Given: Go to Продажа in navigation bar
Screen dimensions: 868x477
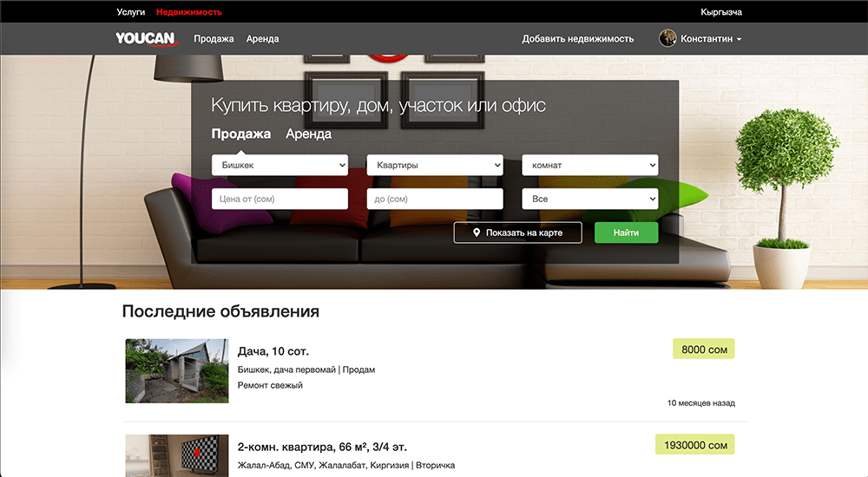Looking at the screenshot, I should point(214,39).
